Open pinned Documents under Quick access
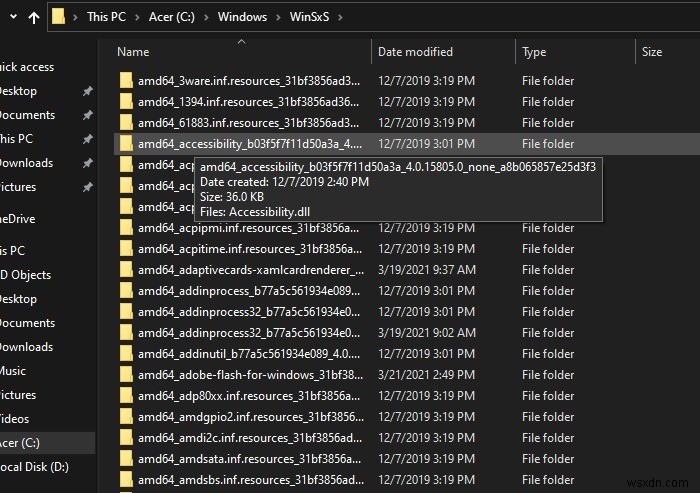Screen dimensions: 700x493 [x=27, y=115]
